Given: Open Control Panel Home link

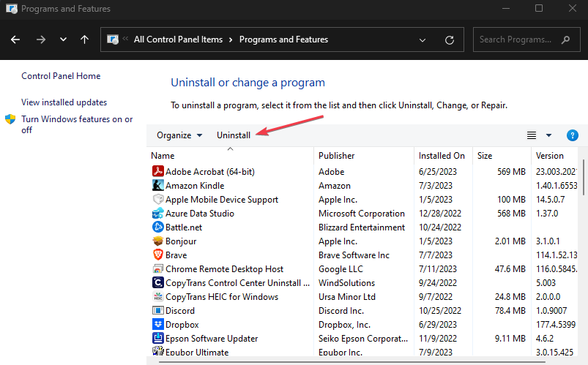Looking at the screenshot, I should pyautogui.click(x=61, y=76).
